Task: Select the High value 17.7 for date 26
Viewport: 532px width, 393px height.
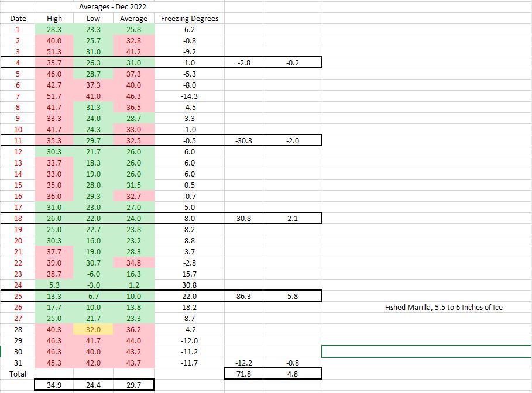Action: 54,307
